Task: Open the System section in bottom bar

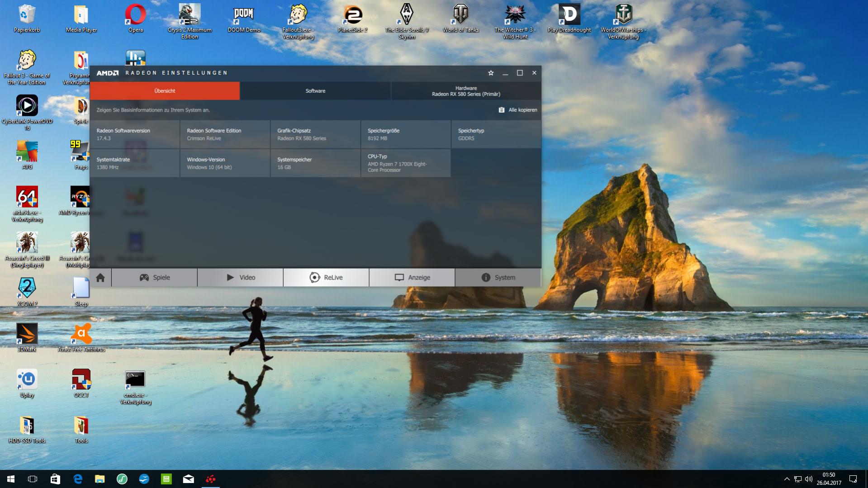Action: pyautogui.click(x=498, y=277)
